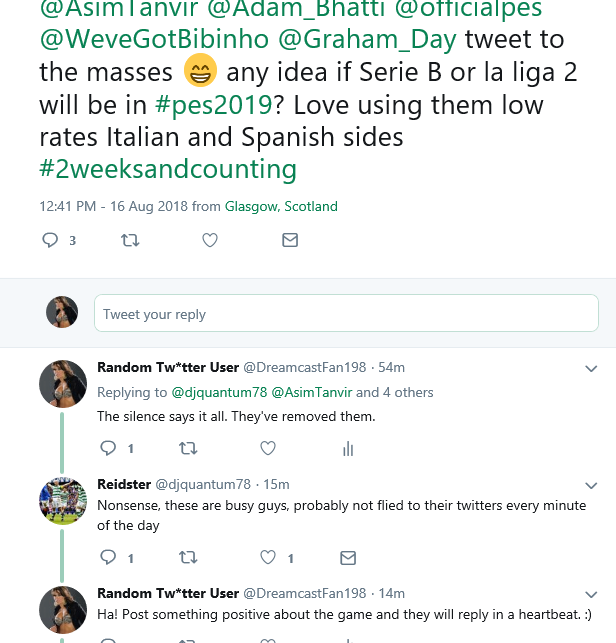Open Reidster's profile avatar thumbnail
The image size is (616, 643).
click(x=62, y=500)
